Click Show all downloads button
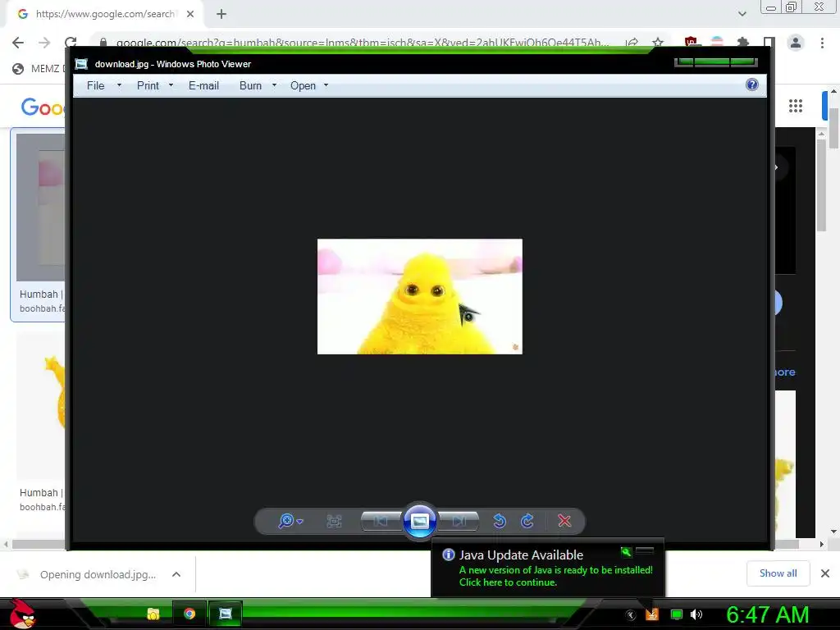 (778, 573)
